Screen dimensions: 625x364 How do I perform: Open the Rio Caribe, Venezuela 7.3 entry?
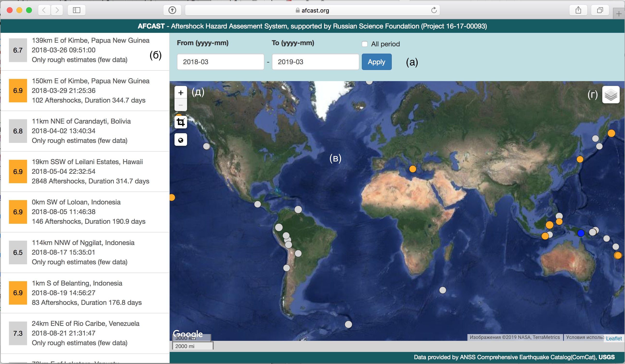coord(85,333)
